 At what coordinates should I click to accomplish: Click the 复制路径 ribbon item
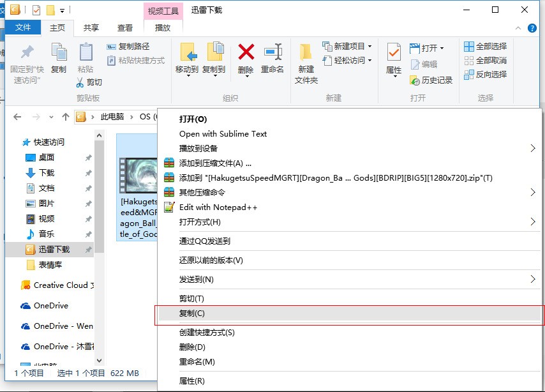click(128, 46)
